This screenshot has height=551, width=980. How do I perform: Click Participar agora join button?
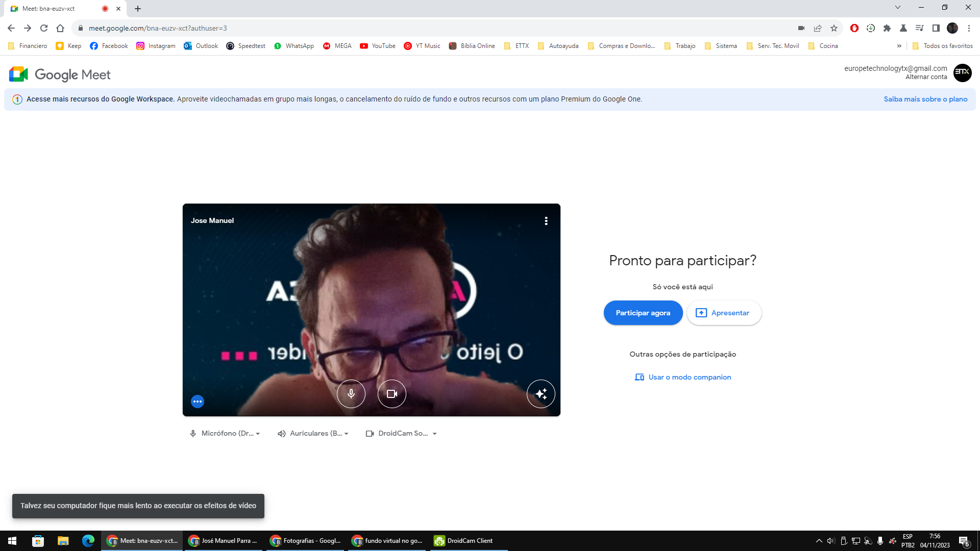pos(643,312)
